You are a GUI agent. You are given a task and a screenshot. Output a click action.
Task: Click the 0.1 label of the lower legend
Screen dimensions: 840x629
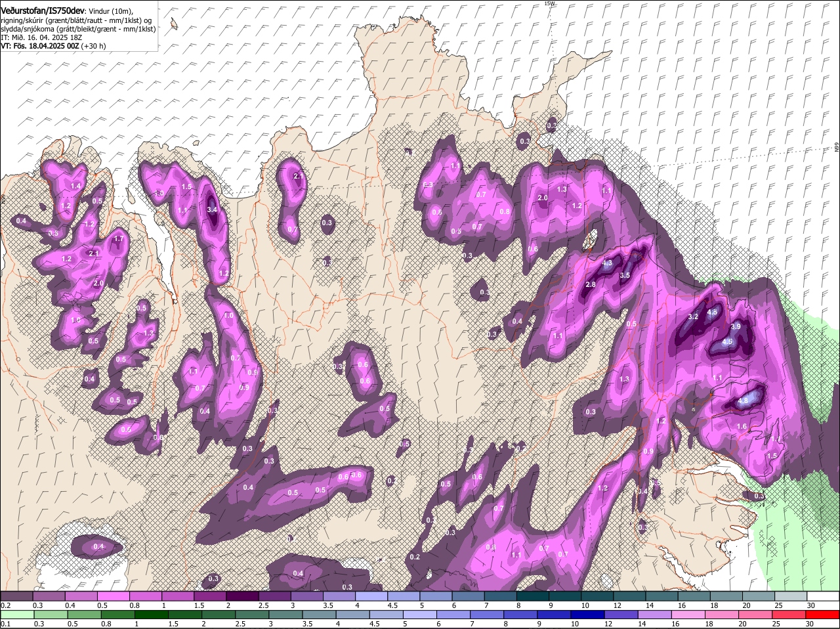coord(5,624)
